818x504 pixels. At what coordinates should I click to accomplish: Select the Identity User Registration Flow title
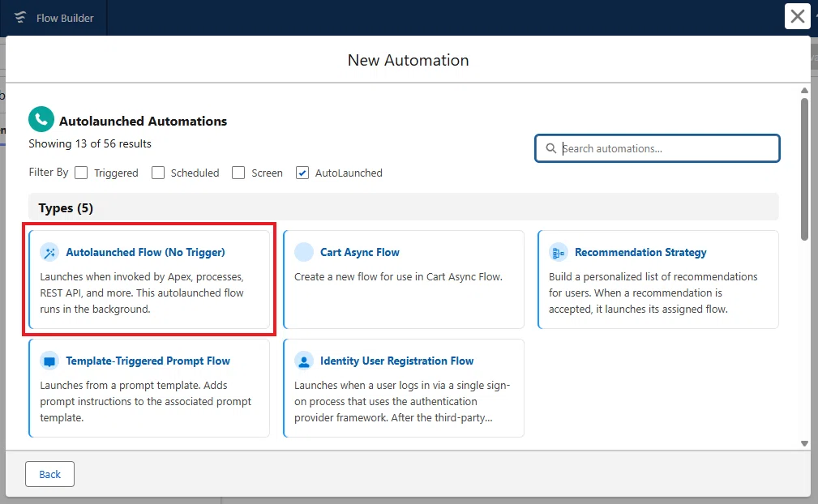click(397, 361)
